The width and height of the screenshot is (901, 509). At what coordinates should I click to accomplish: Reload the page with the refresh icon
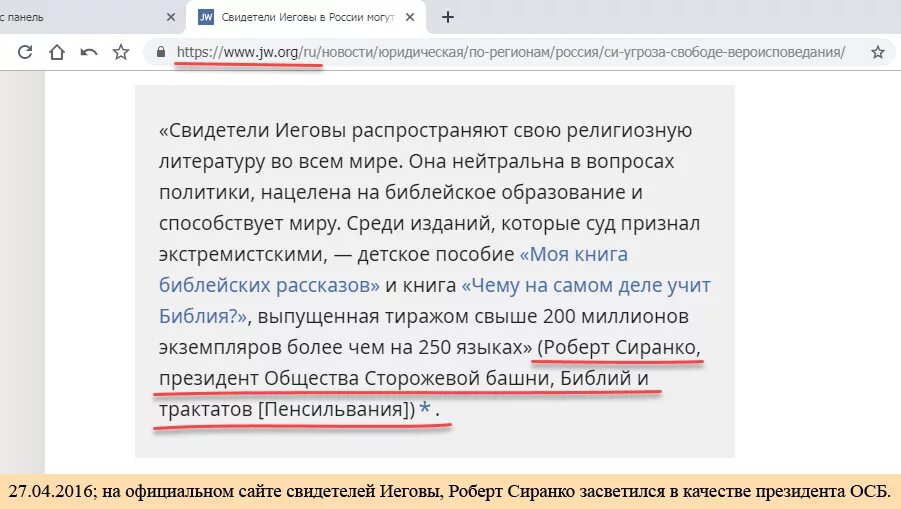[x=25, y=52]
